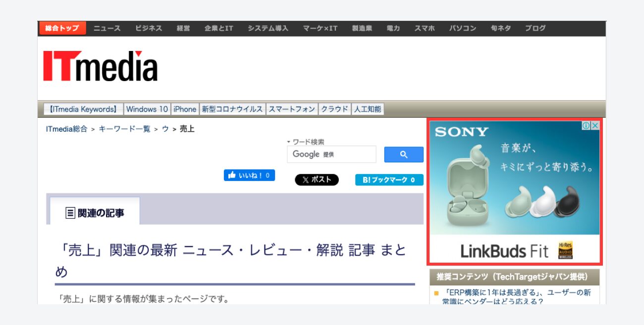Select the クラウド keyword
Screen dimensions: 644x325
[334, 109]
